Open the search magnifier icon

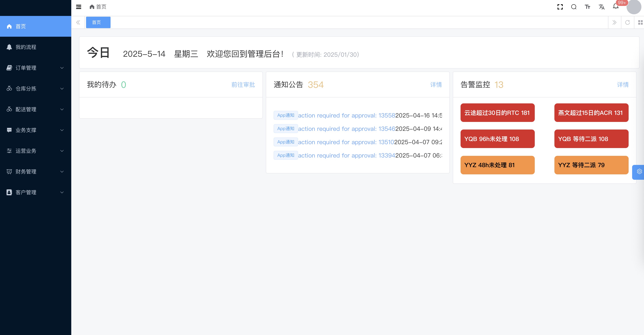[574, 7]
